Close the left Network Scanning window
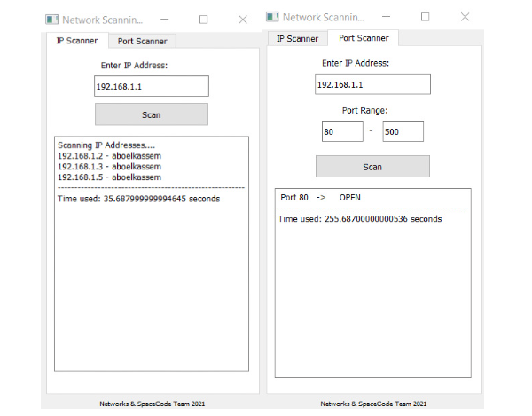This screenshot has width=532, height=416. (x=243, y=19)
